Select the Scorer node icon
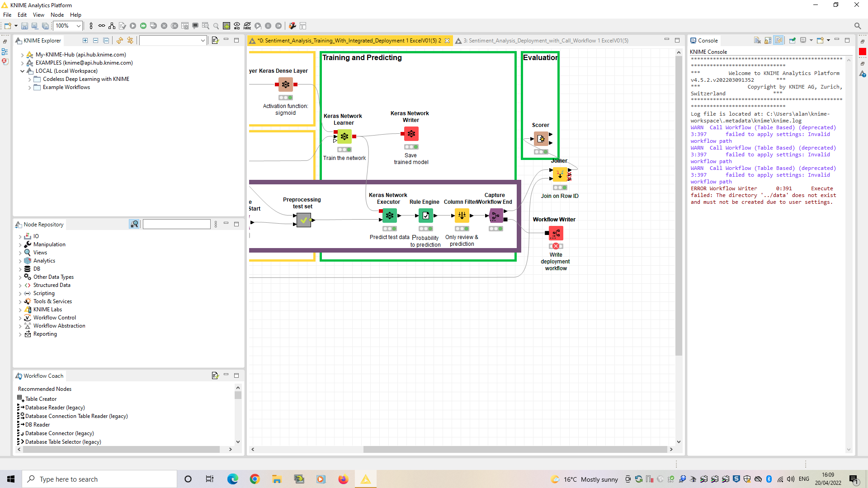The image size is (868, 488). (x=541, y=139)
